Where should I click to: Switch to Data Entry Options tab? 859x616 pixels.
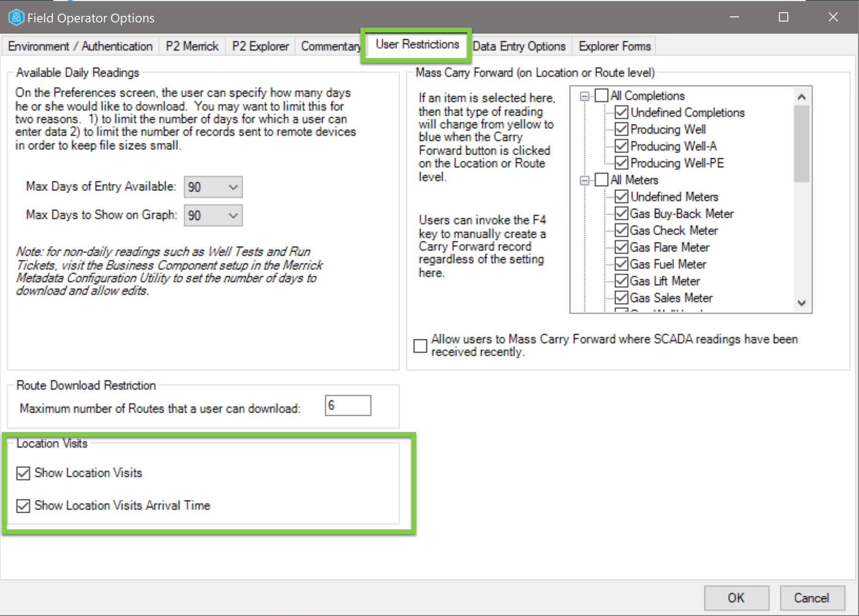point(519,46)
